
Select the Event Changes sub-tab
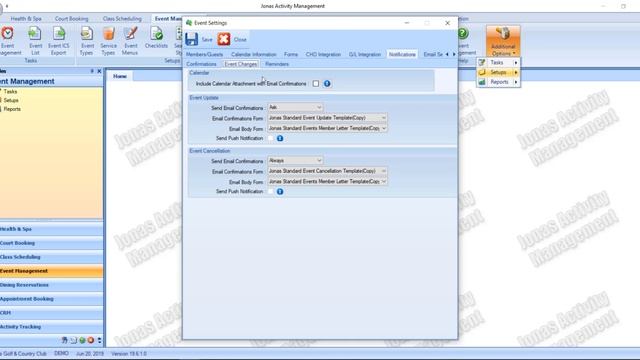[x=241, y=64]
